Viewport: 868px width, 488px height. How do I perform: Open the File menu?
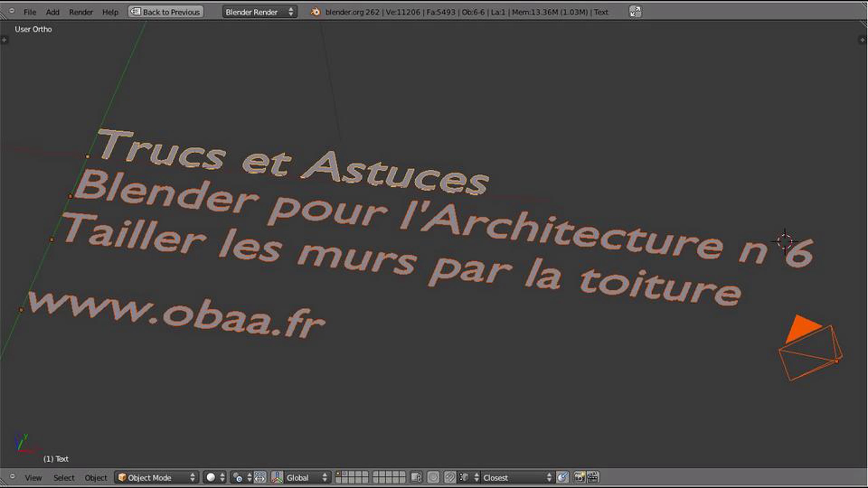tap(30, 12)
